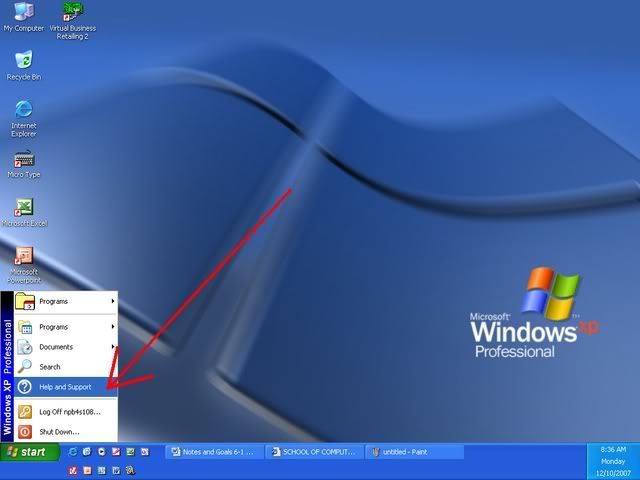Click third icon in lower Quick Launch row
The image size is (640, 480).
click(x=102, y=471)
